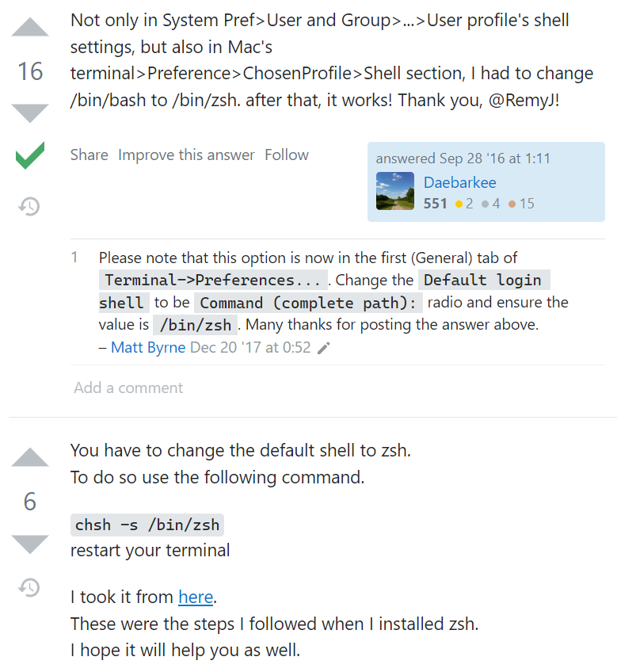Click the green accepted answer checkmark
The image size is (617, 672).
click(x=30, y=155)
